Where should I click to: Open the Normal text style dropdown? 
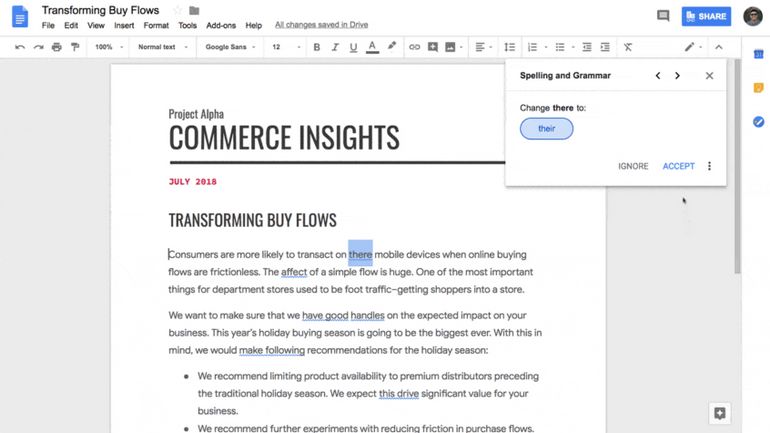161,47
